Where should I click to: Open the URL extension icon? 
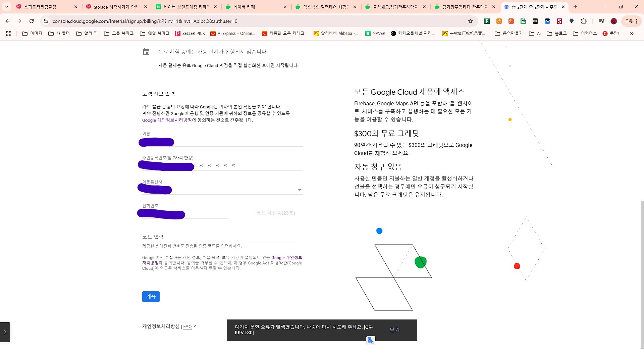535,21
